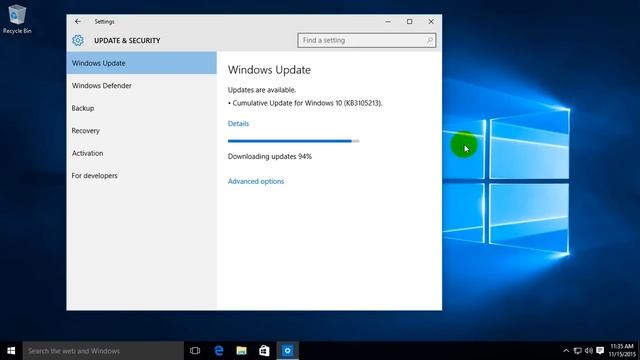
Task: Open the Windows Start menu
Action: pos(11,351)
